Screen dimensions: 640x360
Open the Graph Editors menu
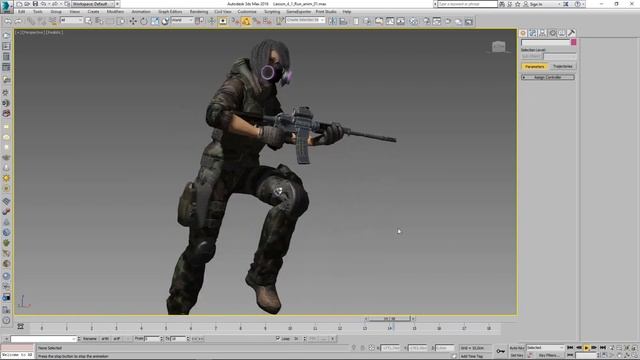coord(170,11)
